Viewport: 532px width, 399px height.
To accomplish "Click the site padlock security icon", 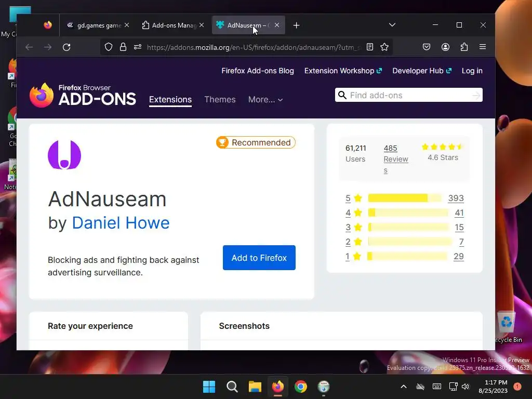I will click(x=123, y=47).
